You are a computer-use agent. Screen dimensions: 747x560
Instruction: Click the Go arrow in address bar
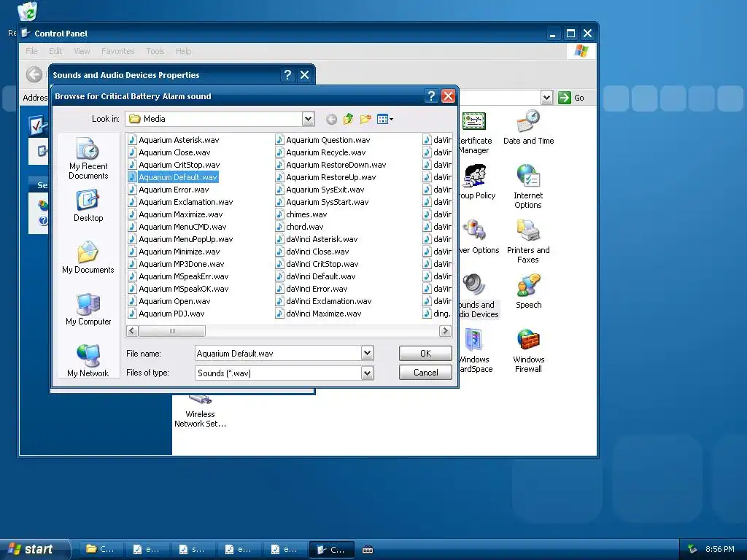pyautogui.click(x=565, y=98)
